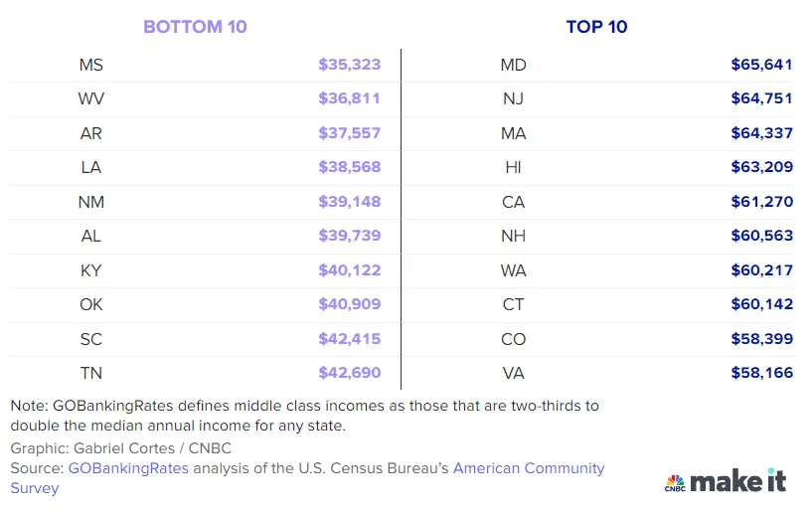Click the $58,399 value for CO
812x518 pixels.
761,339
